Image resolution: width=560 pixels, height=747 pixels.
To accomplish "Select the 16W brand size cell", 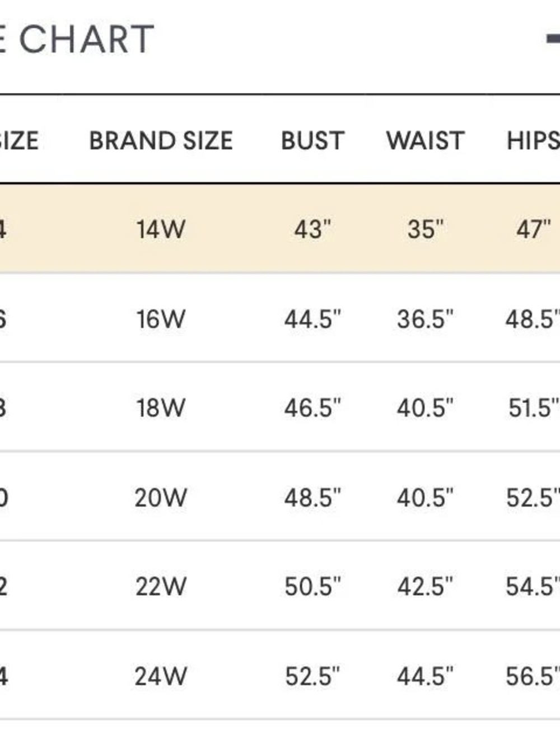I will click(161, 319).
